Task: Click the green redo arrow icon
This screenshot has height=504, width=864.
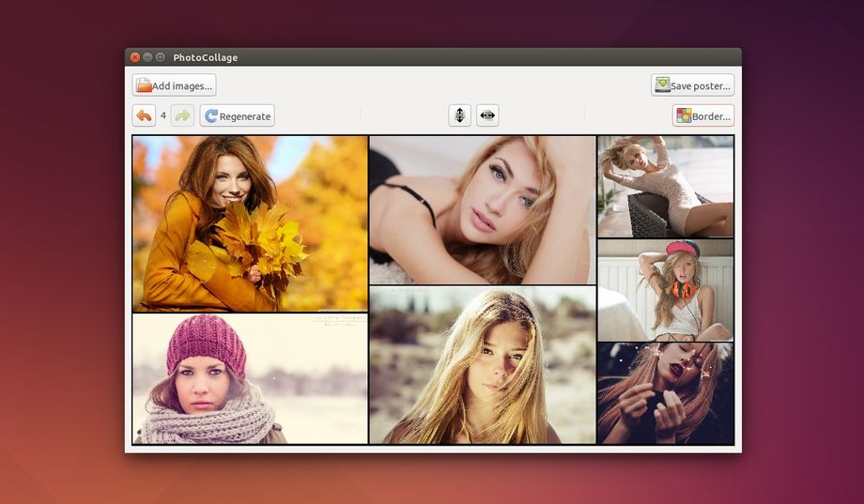Action: point(182,116)
